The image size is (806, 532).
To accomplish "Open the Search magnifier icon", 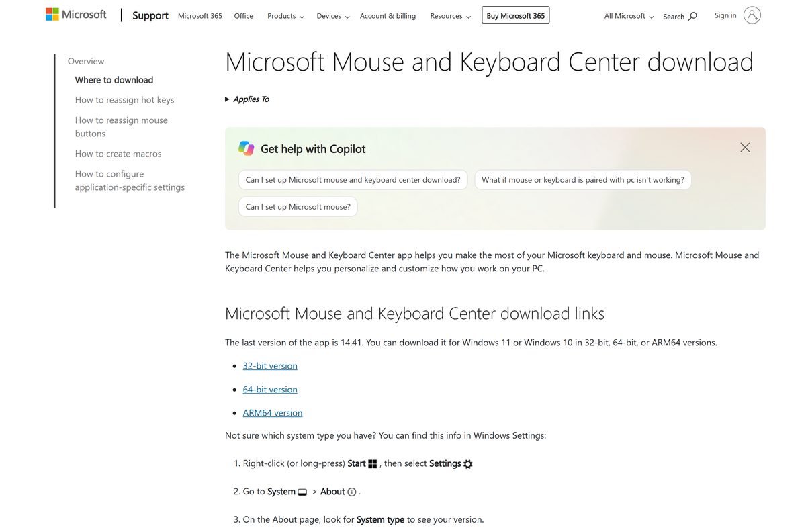I will tap(692, 16).
